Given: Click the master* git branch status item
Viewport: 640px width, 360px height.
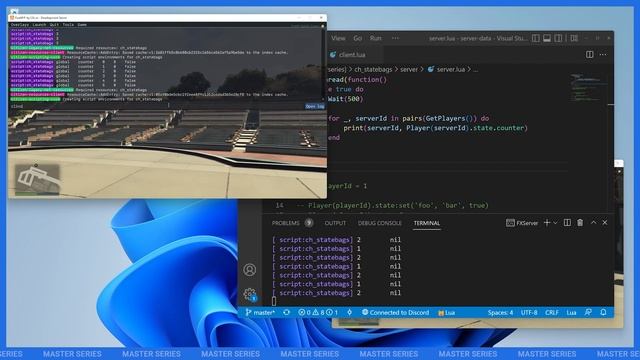Looking at the screenshot, I should (x=260, y=313).
